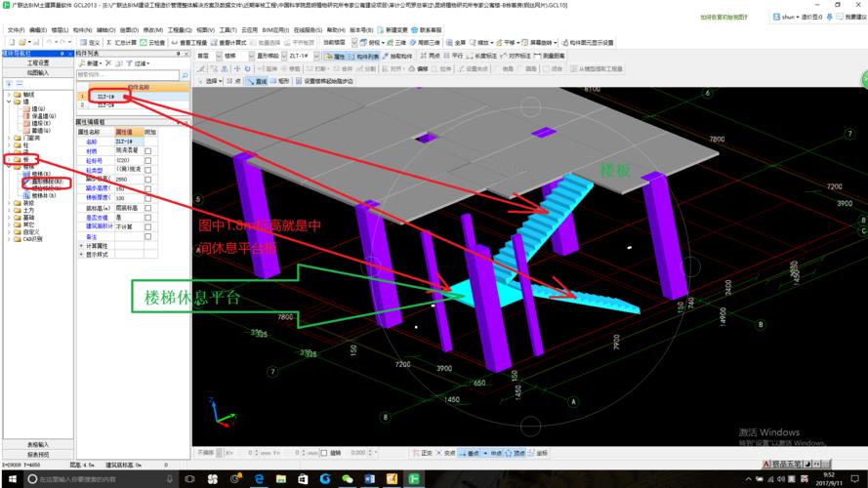Viewport: 868px width, 488px height.
Task: Click the 工程设置 button in navigation panel
Action: tap(37, 62)
